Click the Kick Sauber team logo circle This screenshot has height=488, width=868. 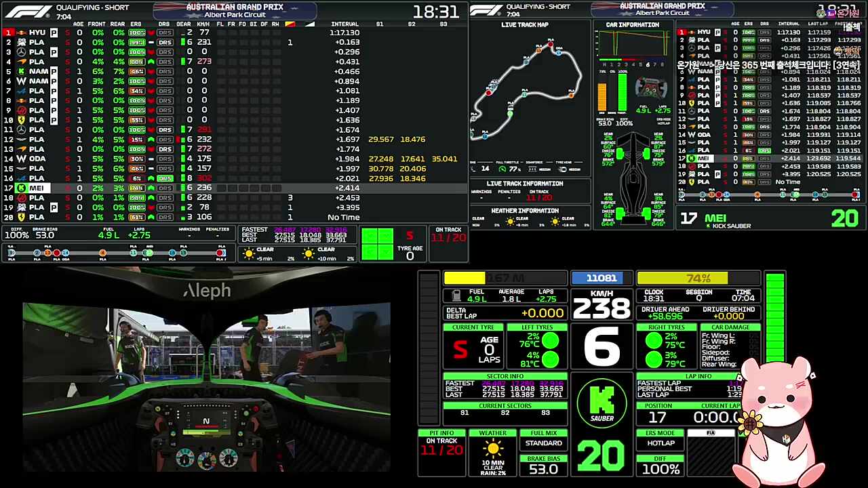coord(601,403)
